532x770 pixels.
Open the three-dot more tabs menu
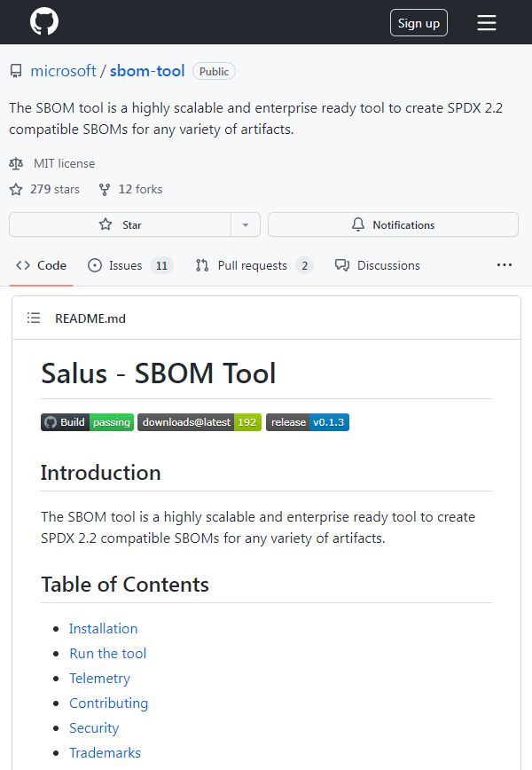coord(505,265)
